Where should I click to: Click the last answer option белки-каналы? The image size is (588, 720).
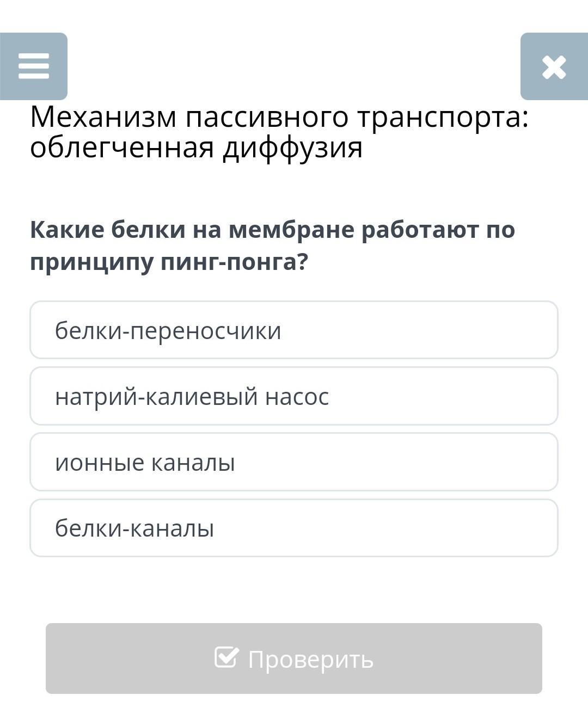[x=294, y=528]
